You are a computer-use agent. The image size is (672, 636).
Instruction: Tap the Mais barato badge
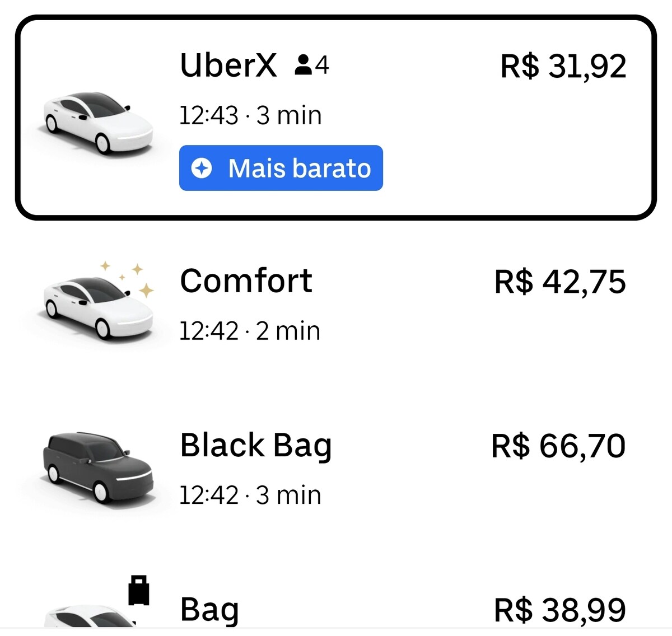(x=281, y=168)
